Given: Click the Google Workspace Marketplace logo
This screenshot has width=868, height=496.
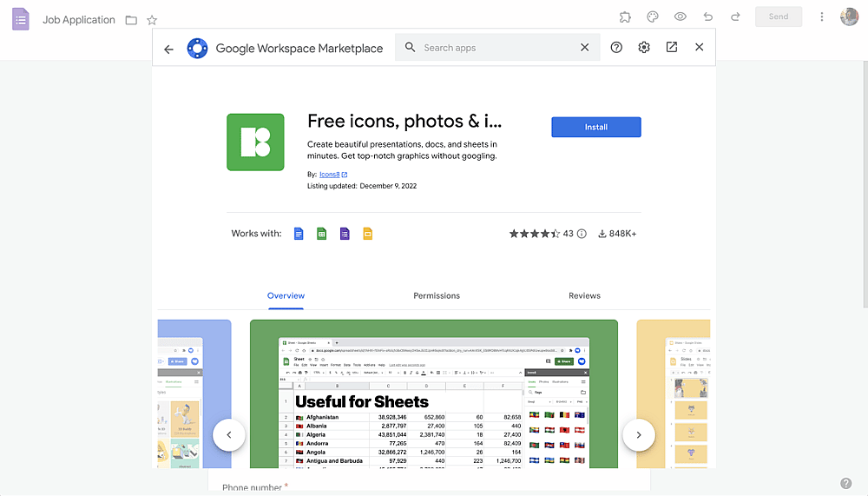Looking at the screenshot, I should [x=197, y=49].
